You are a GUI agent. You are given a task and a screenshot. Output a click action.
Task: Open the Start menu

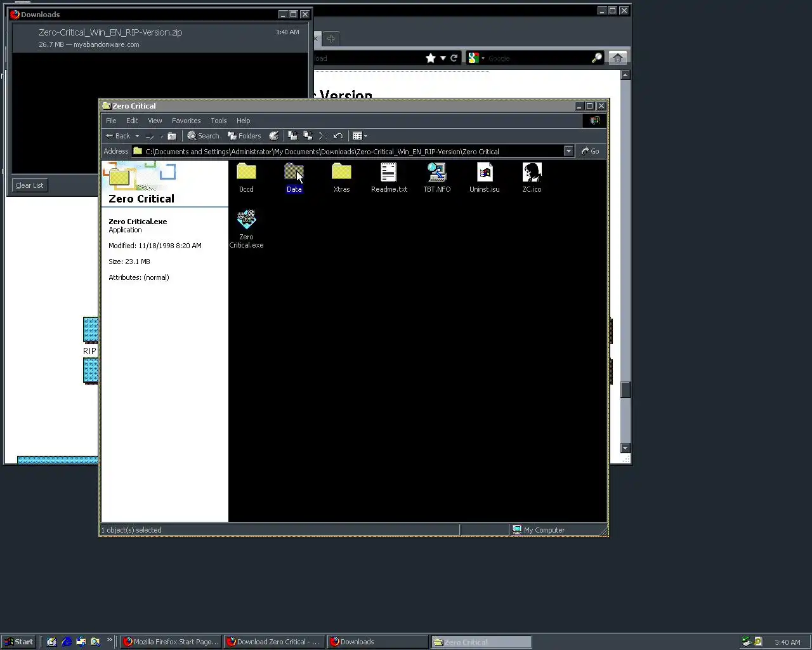pos(18,642)
